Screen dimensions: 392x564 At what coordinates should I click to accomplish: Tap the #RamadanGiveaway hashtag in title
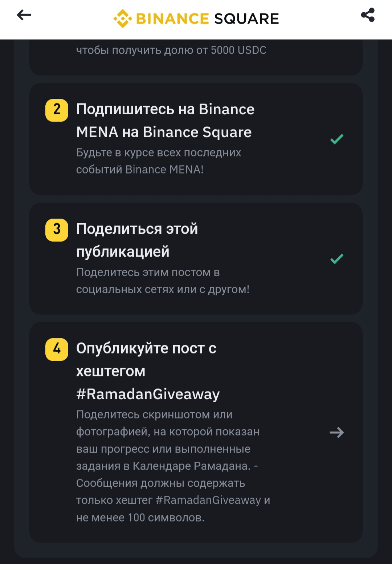click(x=148, y=394)
